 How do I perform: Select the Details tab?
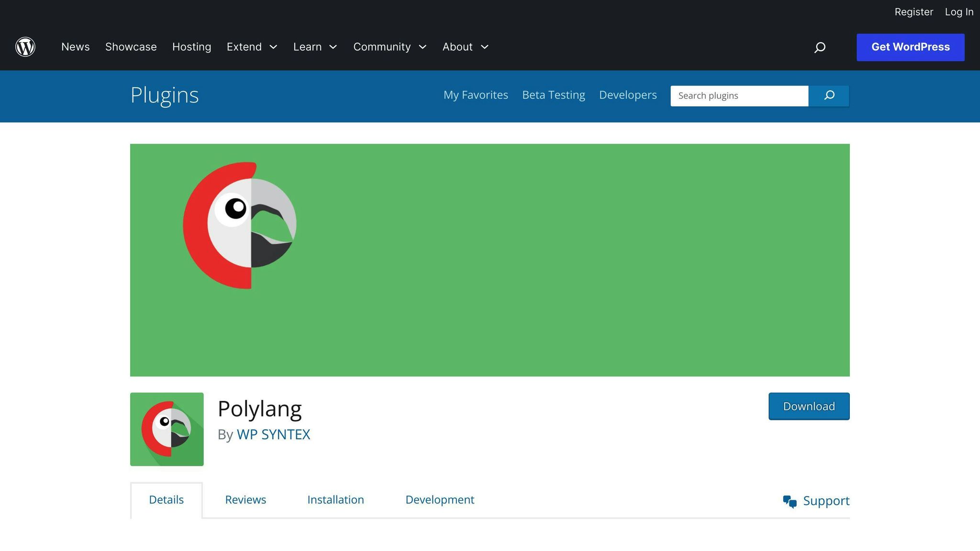(166, 500)
